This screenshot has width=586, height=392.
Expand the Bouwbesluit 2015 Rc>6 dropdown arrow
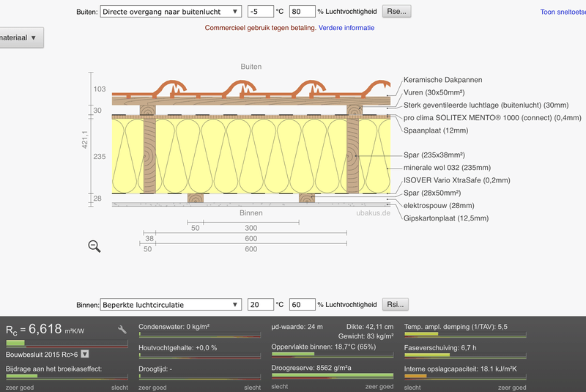click(x=85, y=355)
